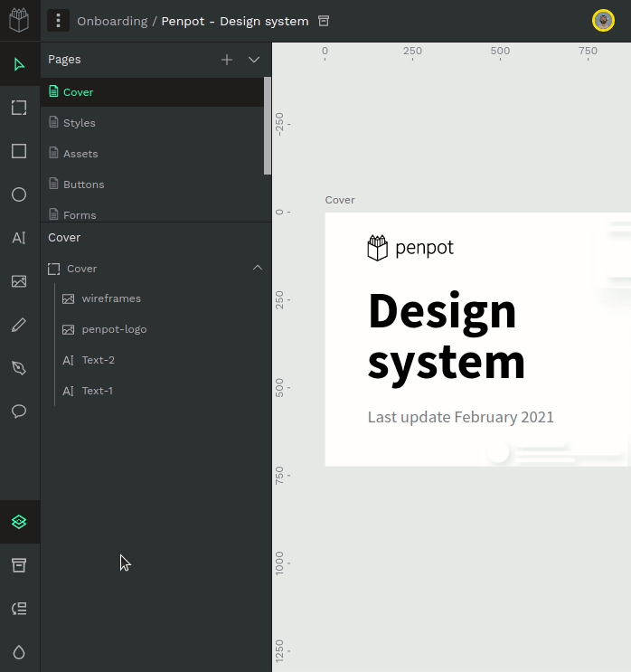Select the penpot-logo layer
Viewport: 631px width, 672px height.
coord(114,329)
